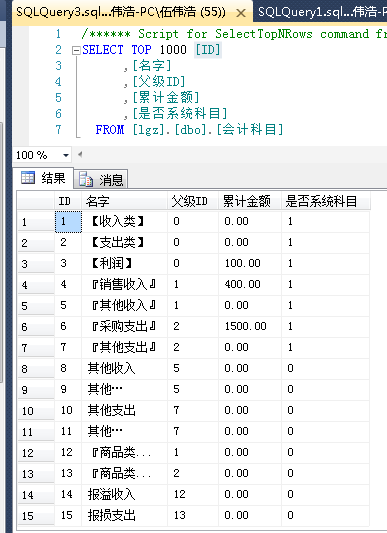The height and width of the screenshot is (533, 387).
Task: Open the 100 % zoom dropdown
Action: [x=66, y=155]
